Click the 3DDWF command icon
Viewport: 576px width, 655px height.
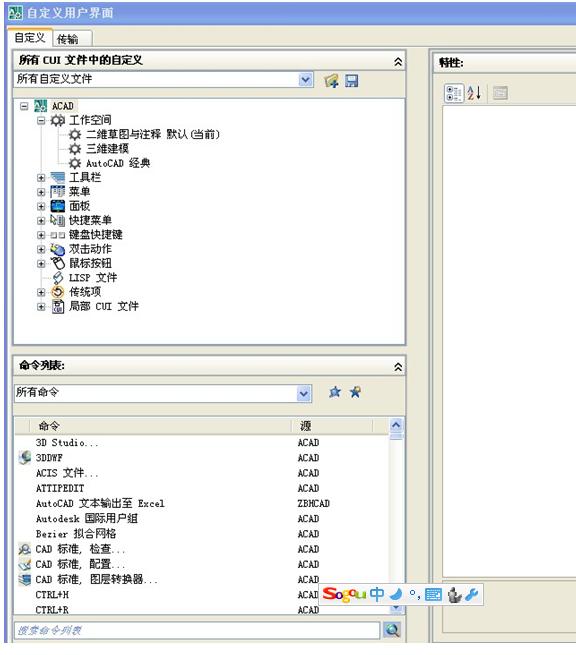(25, 457)
